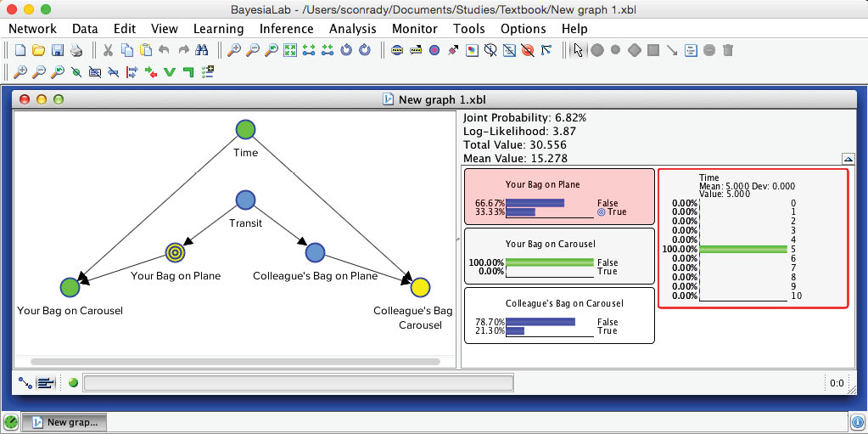Open the Monitor menu
The height and width of the screenshot is (434, 868).
point(415,29)
